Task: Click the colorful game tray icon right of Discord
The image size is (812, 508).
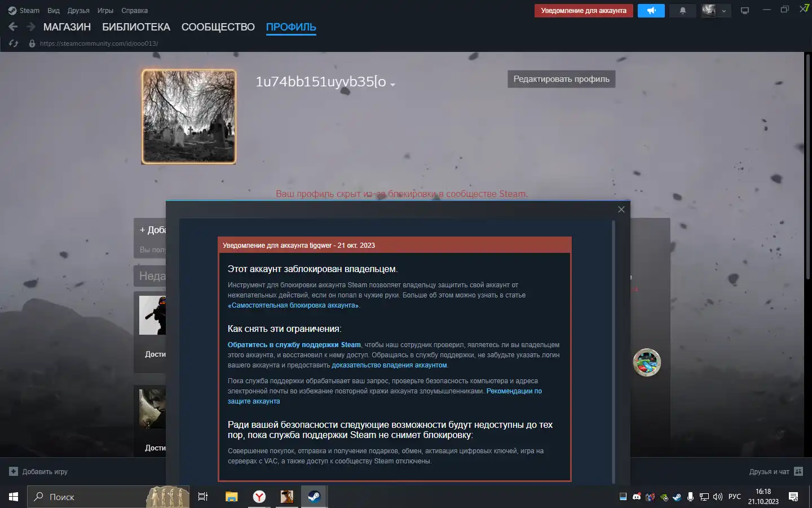Action: [x=650, y=497]
